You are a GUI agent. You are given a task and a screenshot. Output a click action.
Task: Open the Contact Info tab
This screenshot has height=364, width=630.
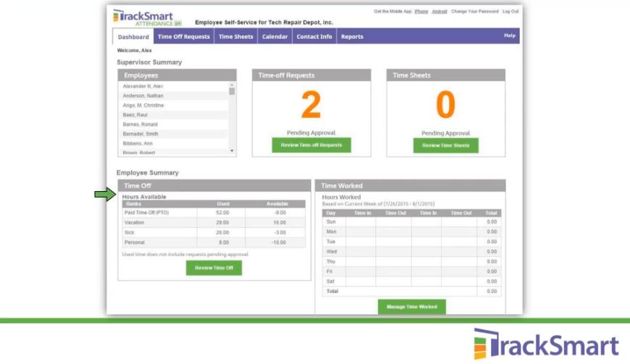click(314, 36)
